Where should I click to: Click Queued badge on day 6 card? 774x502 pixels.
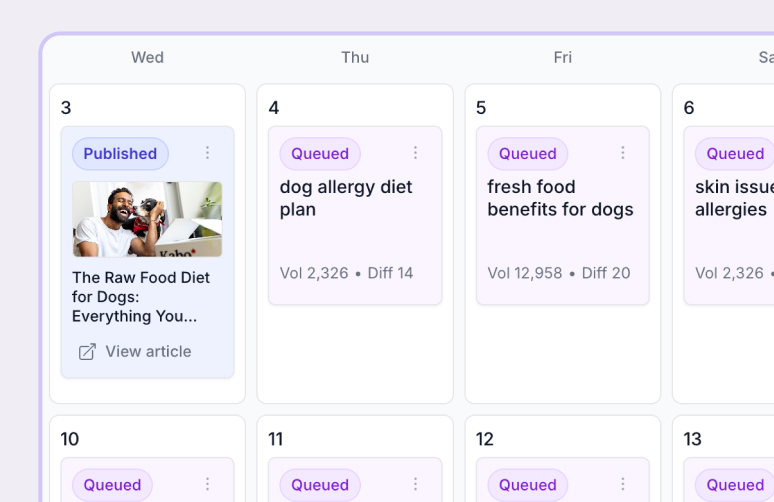pyautogui.click(x=735, y=154)
